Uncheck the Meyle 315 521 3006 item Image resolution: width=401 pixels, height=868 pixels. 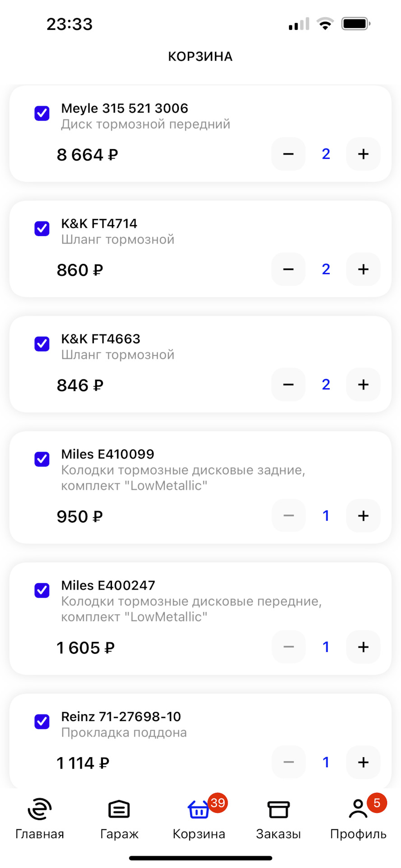42,113
